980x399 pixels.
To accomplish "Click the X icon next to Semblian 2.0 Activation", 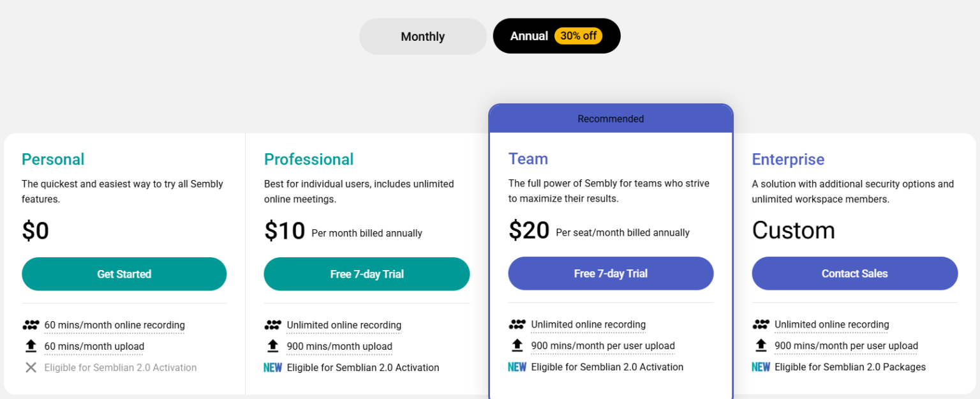I will 31,367.
